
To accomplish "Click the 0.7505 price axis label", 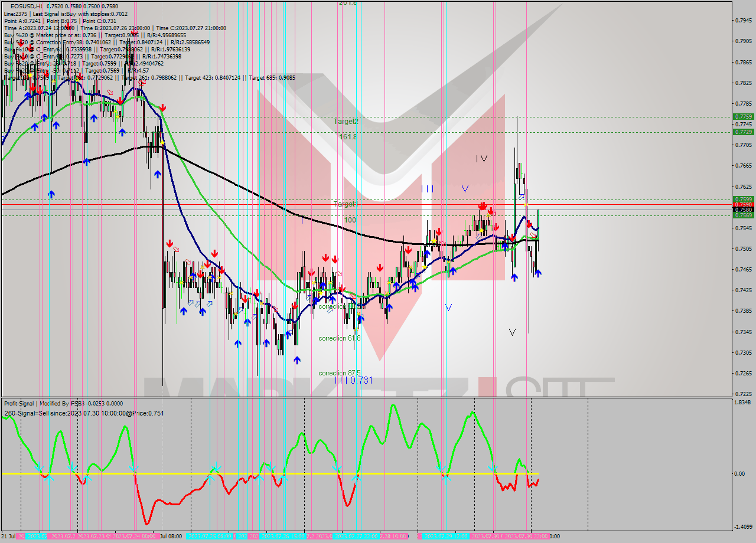I will 743,248.
